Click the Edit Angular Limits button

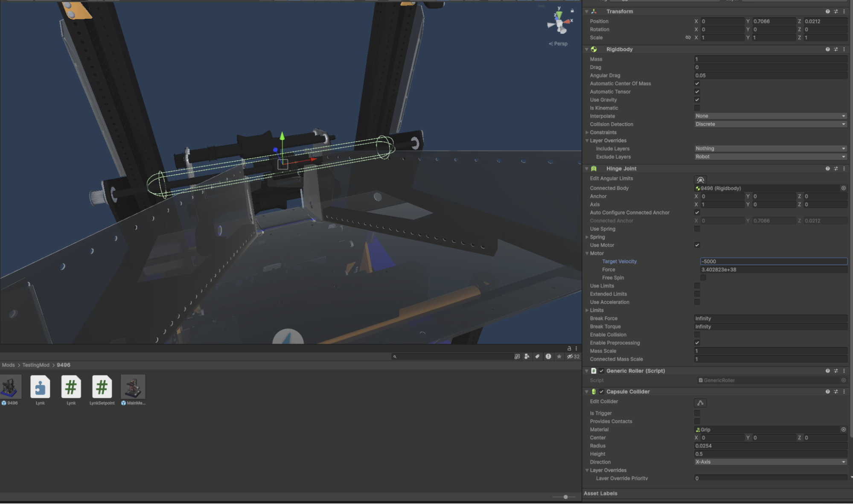tap(700, 180)
